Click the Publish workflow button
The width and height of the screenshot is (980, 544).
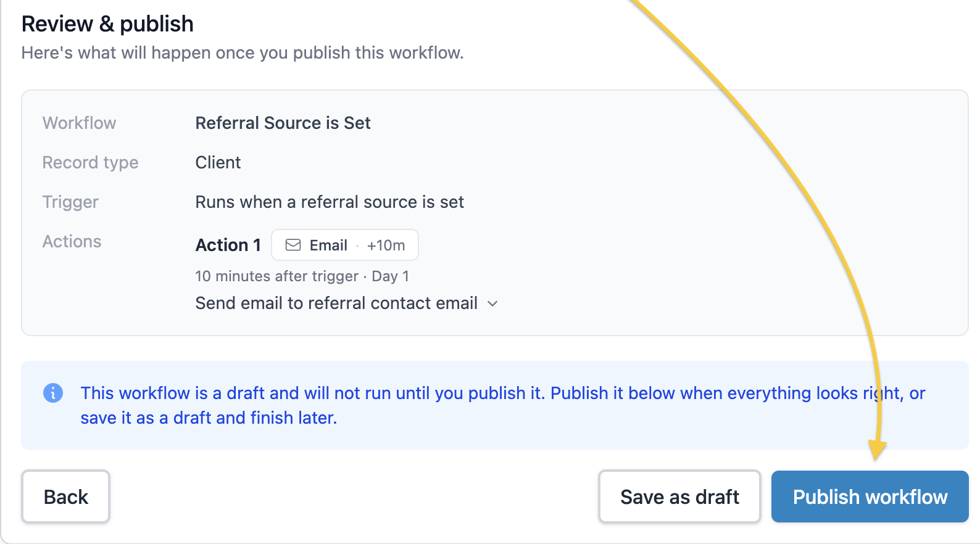870,497
